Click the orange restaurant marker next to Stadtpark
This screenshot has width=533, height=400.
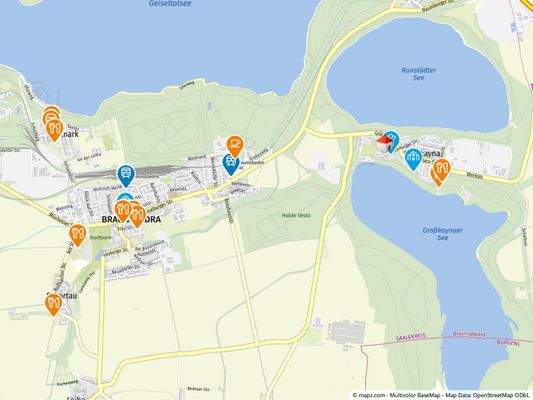(78, 234)
